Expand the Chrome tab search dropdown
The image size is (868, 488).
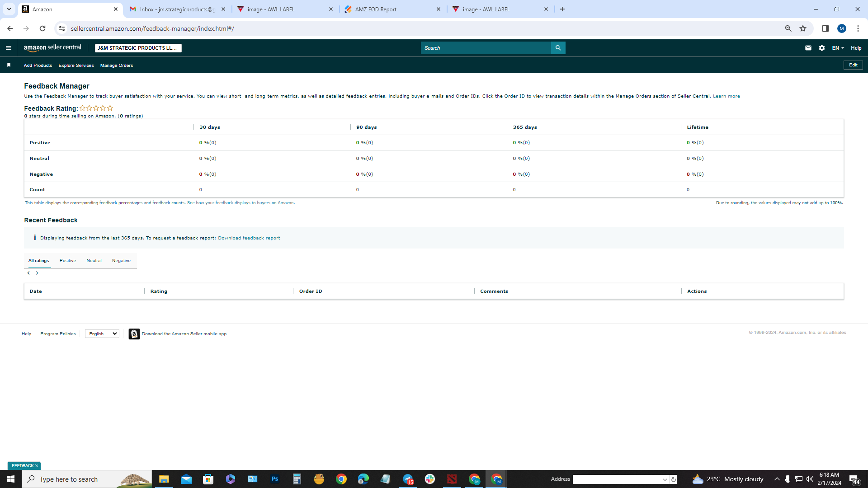9,9
